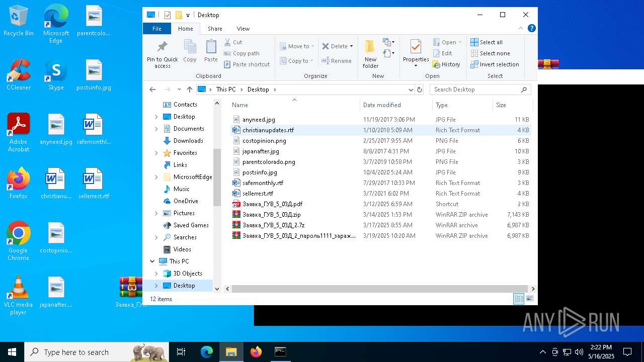The height and width of the screenshot is (362, 644).
Task: Switch to details view button
Action: [519, 299]
